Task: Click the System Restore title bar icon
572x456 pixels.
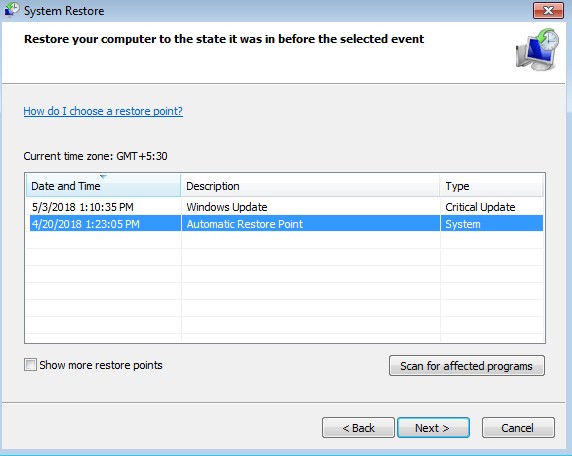Action: pyautogui.click(x=11, y=9)
